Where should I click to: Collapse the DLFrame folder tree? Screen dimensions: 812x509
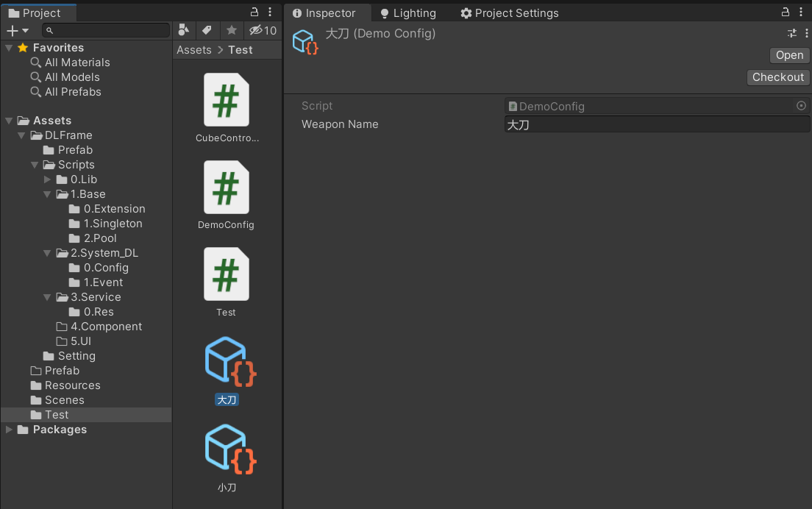click(22, 135)
